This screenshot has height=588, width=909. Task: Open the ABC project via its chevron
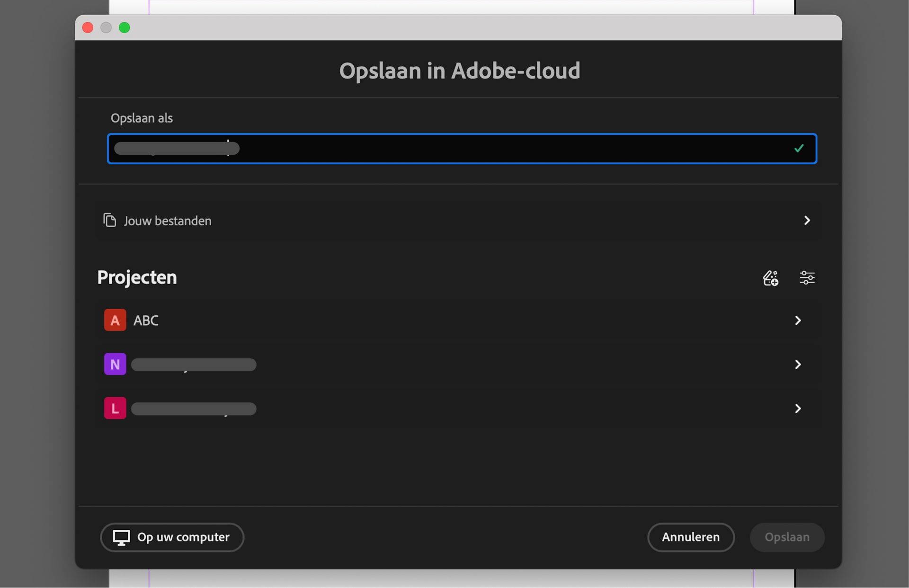[798, 320]
